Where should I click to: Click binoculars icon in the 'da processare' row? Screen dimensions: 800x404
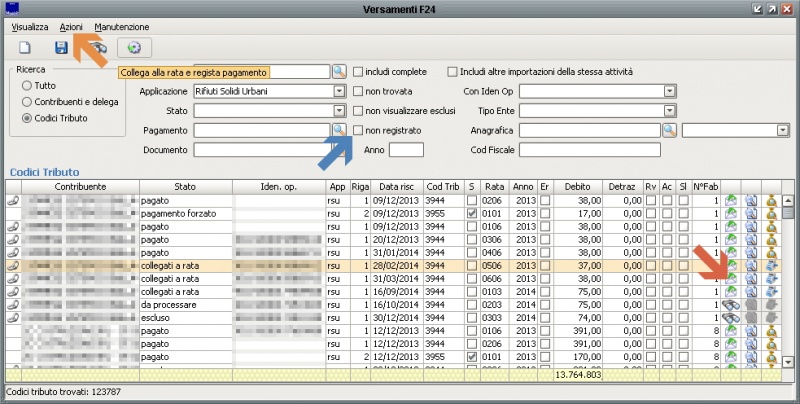pyautogui.click(x=732, y=304)
